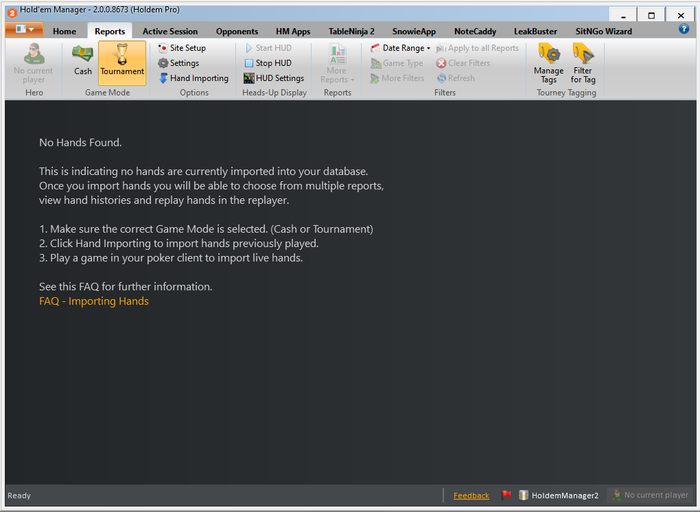Open the SnowieApp tab

point(414,31)
